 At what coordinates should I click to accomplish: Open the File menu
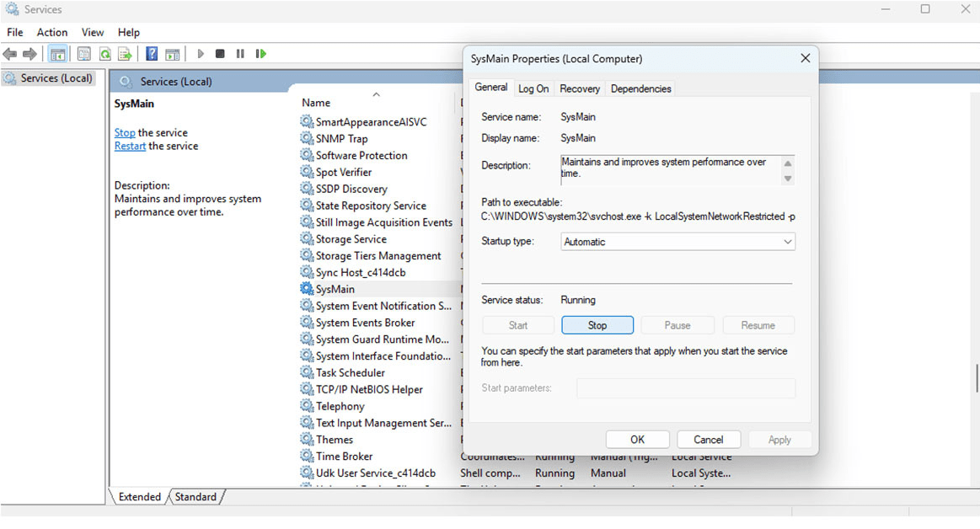coord(15,33)
